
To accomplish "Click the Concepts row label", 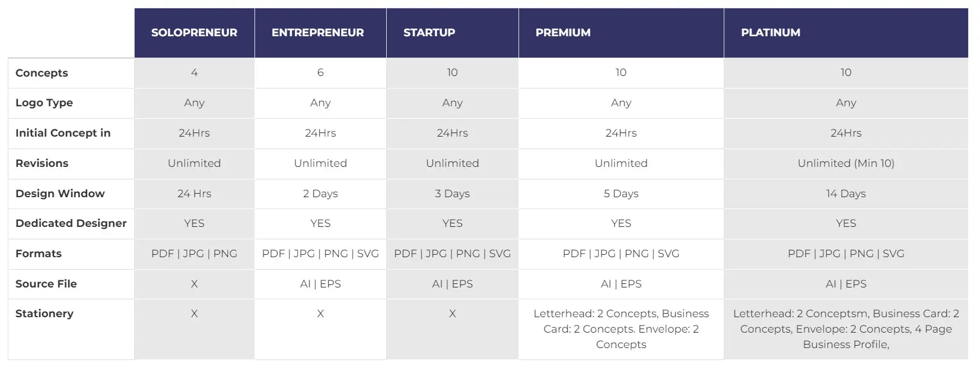I will tap(42, 73).
